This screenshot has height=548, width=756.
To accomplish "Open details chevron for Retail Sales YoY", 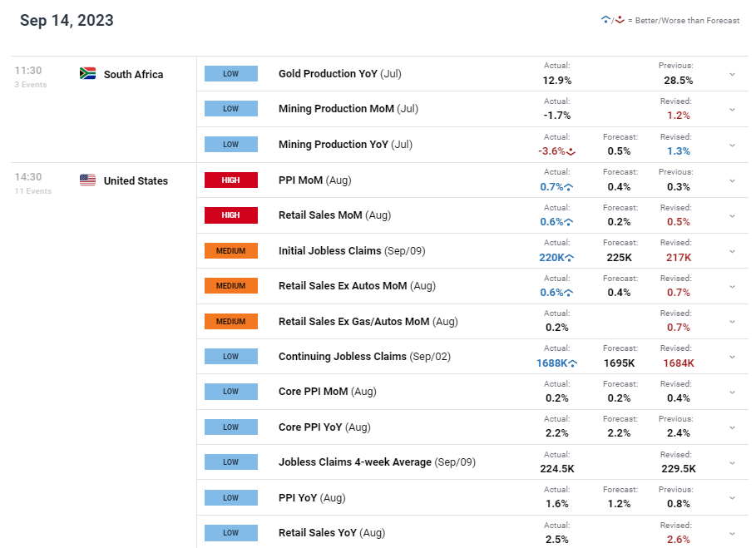I will 732,533.
